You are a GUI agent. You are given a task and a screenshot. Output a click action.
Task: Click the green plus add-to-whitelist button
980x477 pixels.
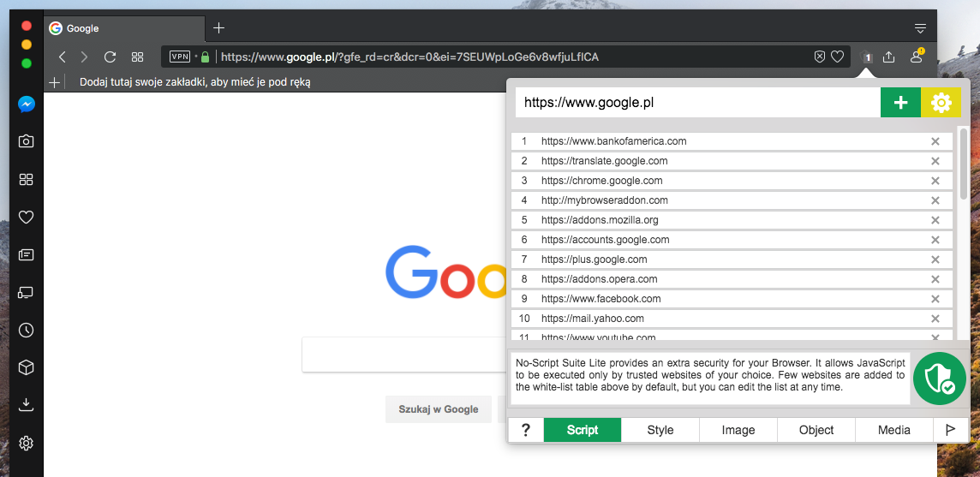pos(900,103)
